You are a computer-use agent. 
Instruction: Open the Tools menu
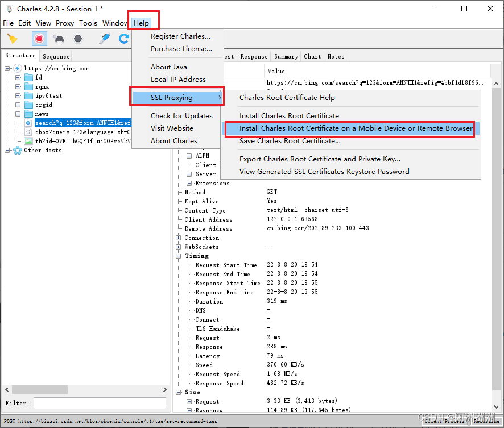88,23
